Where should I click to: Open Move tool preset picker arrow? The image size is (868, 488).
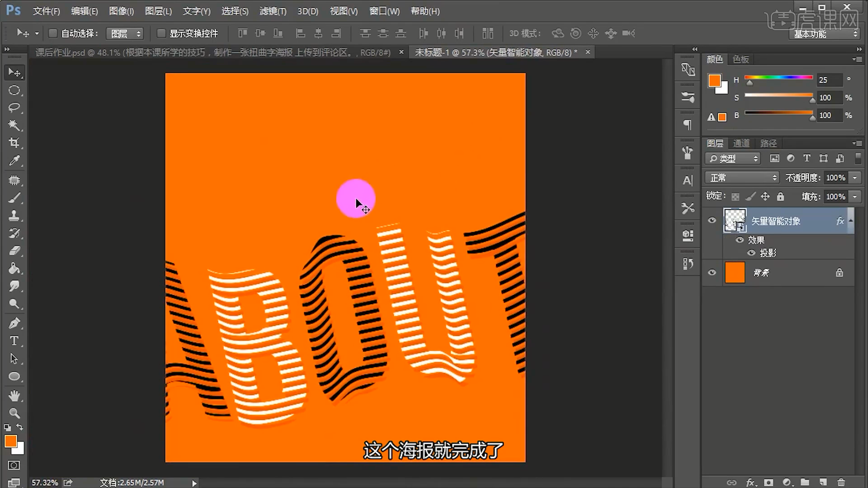click(37, 33)
